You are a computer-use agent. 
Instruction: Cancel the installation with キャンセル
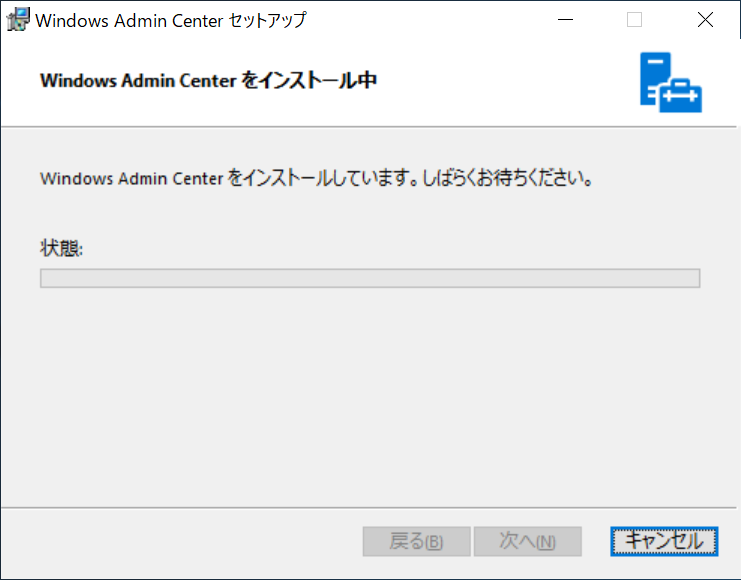664,541
